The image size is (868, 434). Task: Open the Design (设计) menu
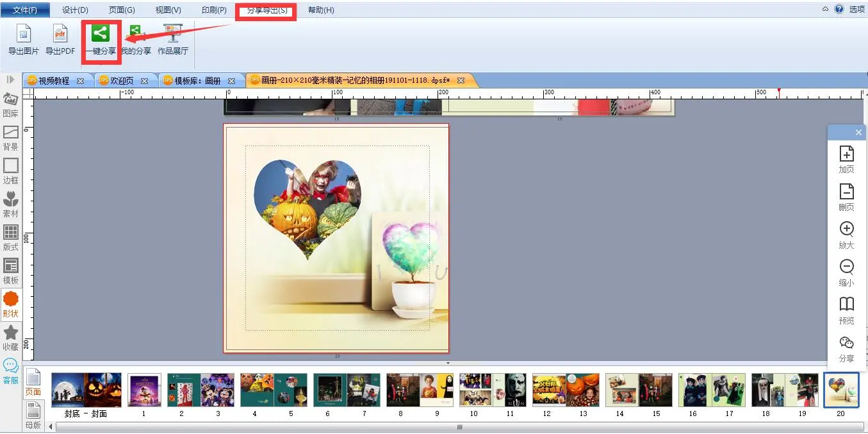(x=75, y=10)
